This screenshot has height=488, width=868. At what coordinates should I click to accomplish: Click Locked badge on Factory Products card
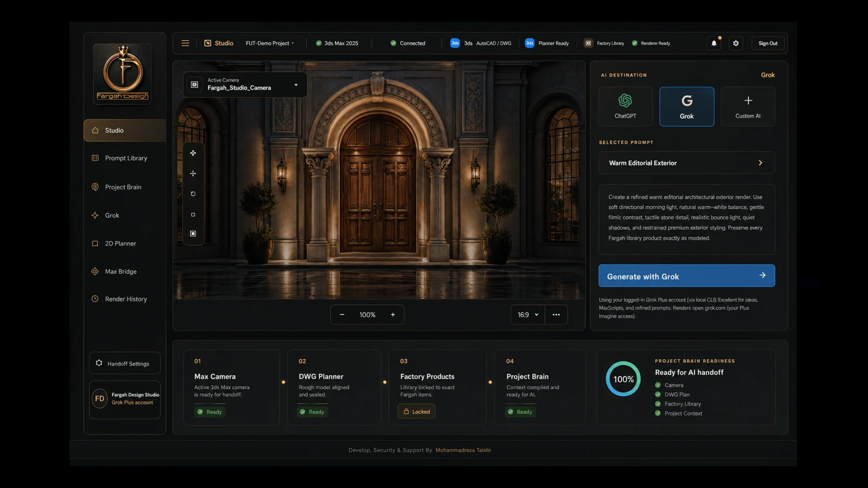[417, 412]
